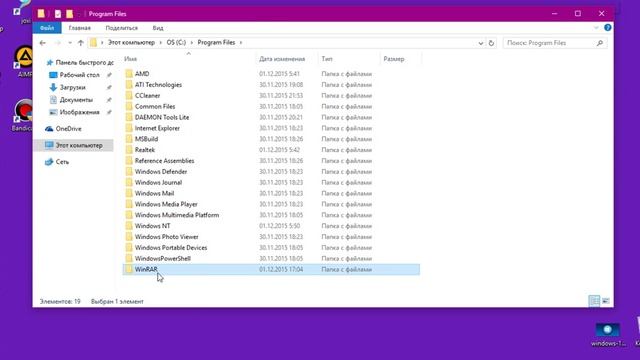Open dropdown arrow after Этот компьютер breadcrumb
640x360 pixels.
pos(161,42)
